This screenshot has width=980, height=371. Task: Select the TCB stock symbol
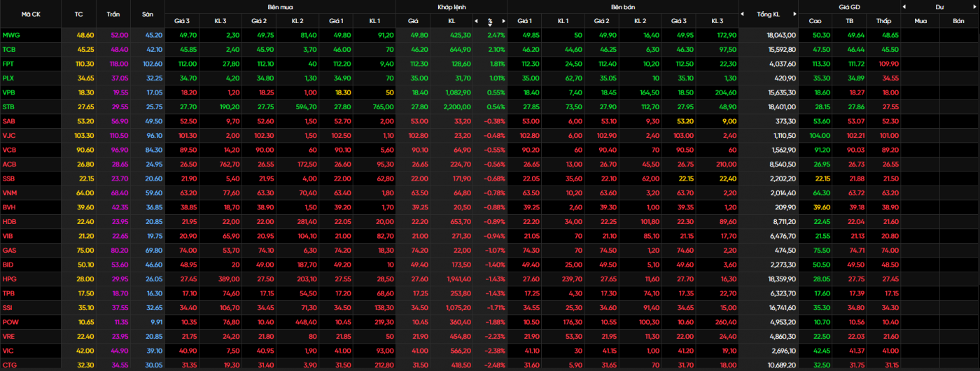click(x=9, y=50)
